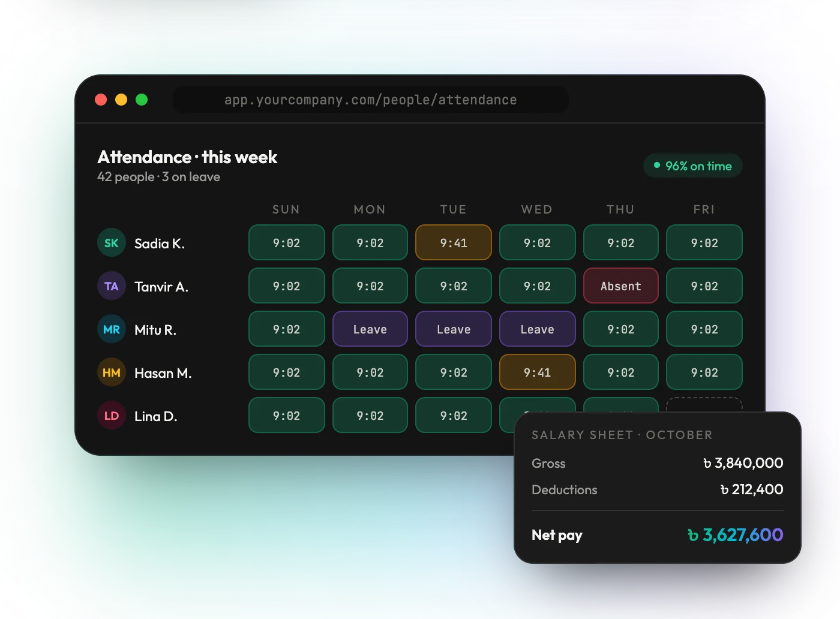Select the SUN column header
The width and height of the screenshot is (840, 619).
pos(286,209)
